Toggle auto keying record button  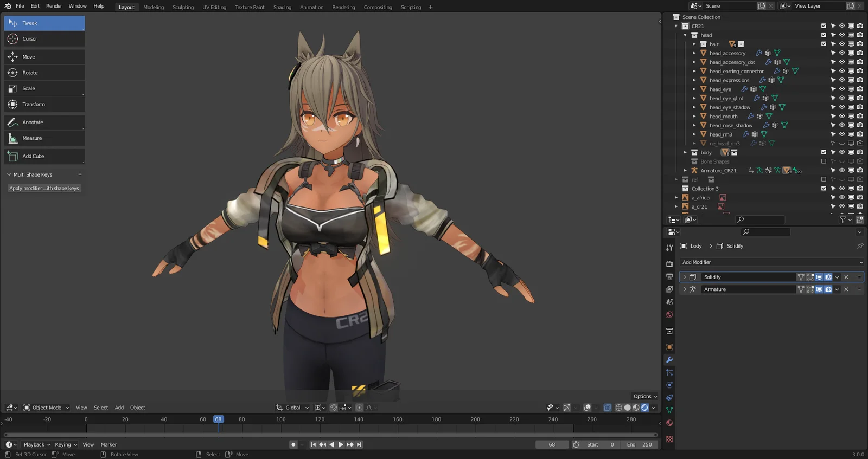(x=293, y=444)
